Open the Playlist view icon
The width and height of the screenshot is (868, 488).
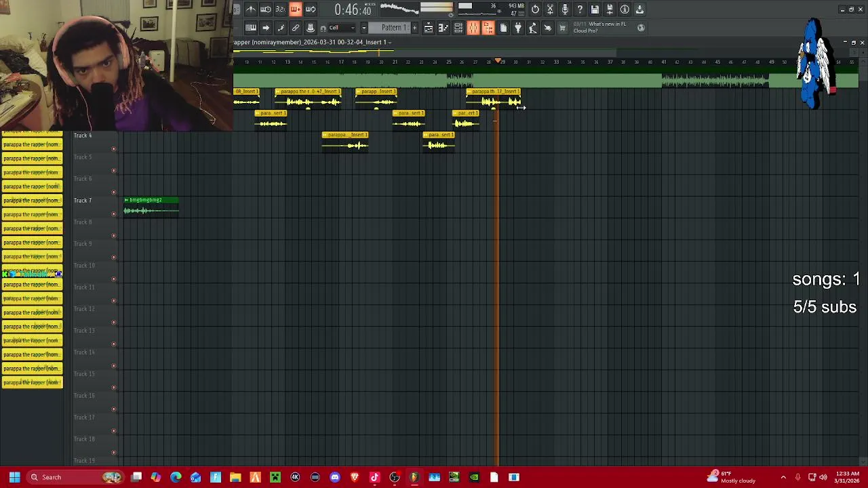point(429,28)
